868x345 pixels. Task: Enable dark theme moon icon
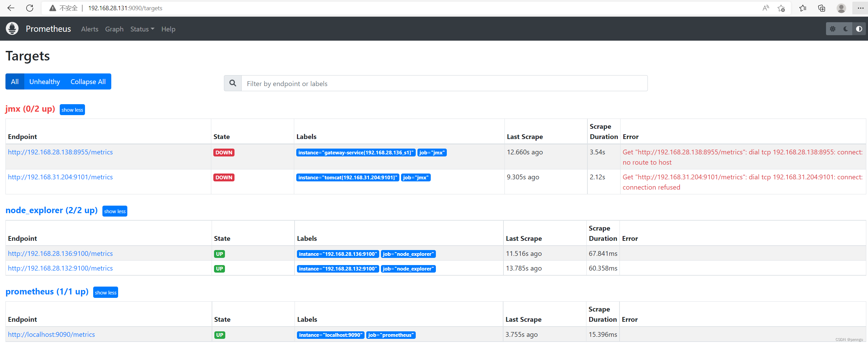click(845, 29)
